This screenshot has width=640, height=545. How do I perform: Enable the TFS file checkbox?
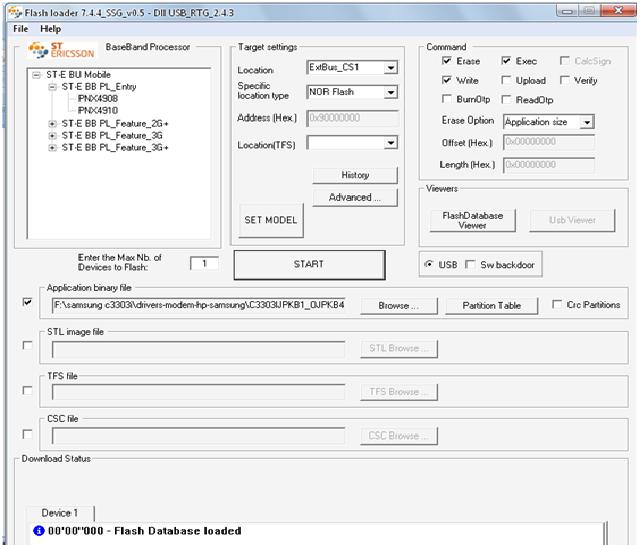coord(27,391)
